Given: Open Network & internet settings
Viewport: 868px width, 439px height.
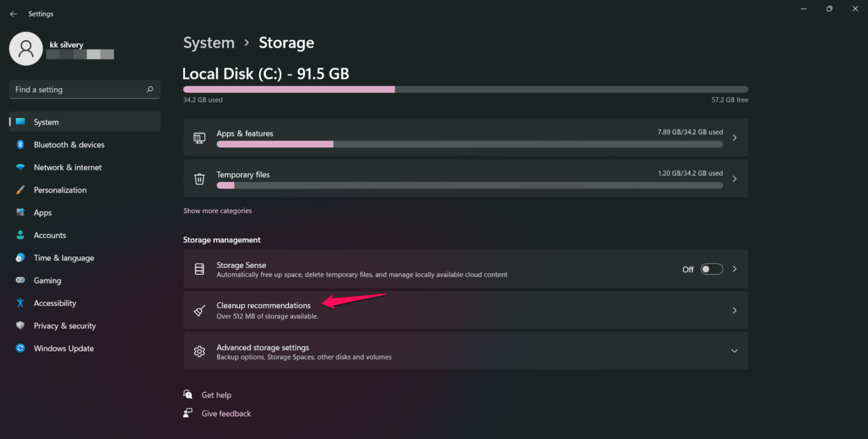Looking at the screenshot, I should click(67, 167).
